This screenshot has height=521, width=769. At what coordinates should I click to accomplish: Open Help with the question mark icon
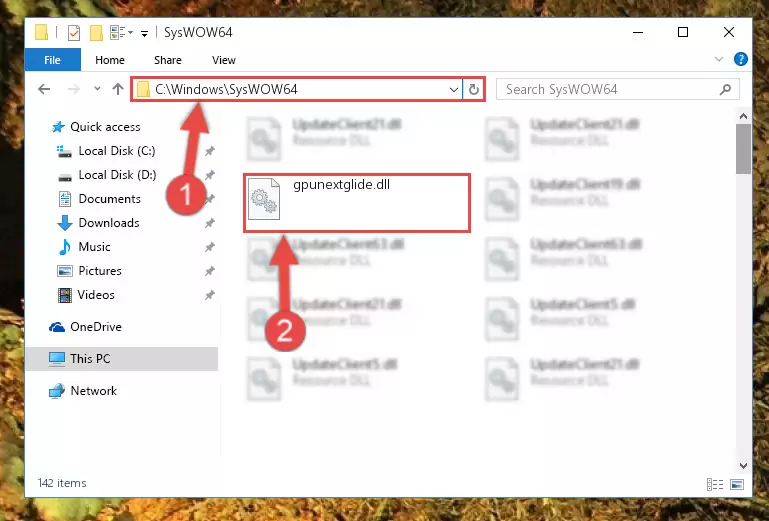pos(741,59)
